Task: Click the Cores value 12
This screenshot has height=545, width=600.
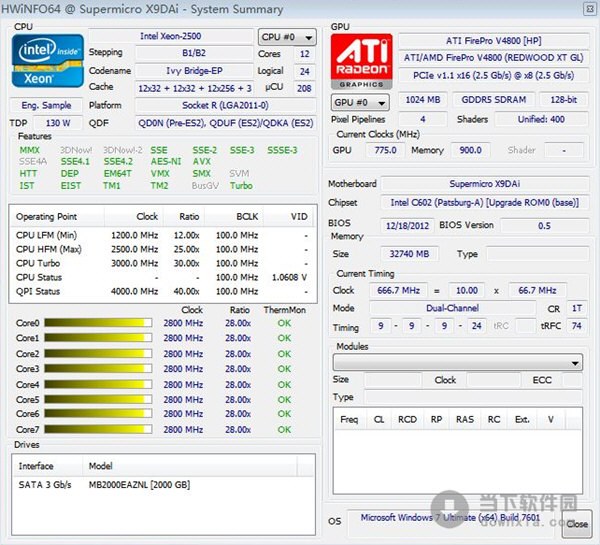Action: click(305, 54)
